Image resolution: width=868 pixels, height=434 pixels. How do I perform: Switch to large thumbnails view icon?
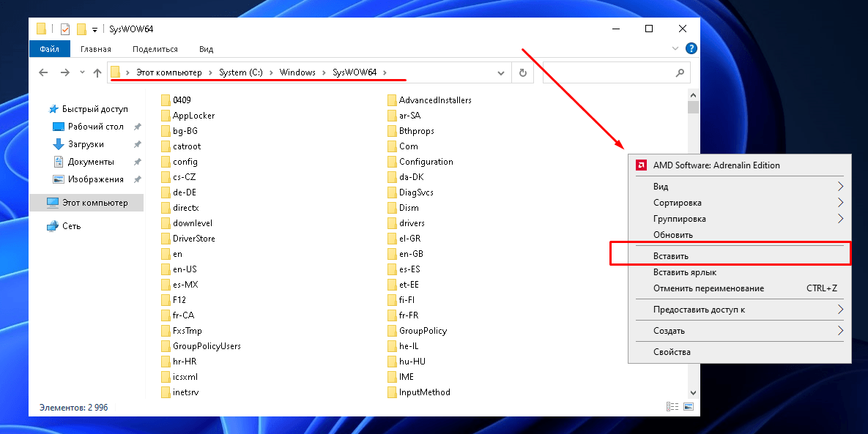click(689, 407)
